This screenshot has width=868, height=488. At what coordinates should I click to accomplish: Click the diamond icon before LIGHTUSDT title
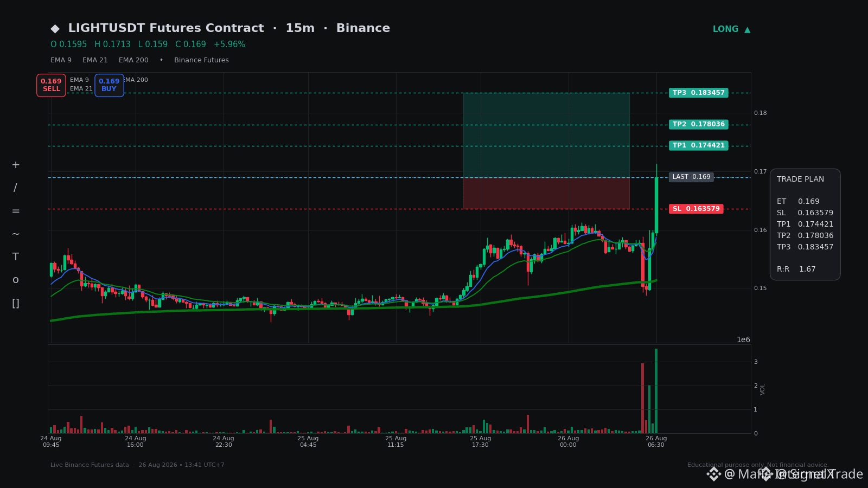tap(55, 28)
